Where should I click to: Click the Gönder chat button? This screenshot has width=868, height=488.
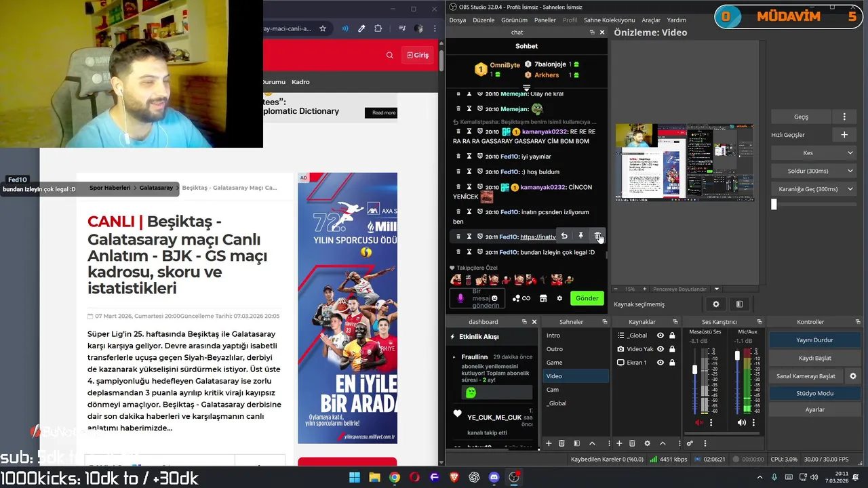tap(587, 298)
